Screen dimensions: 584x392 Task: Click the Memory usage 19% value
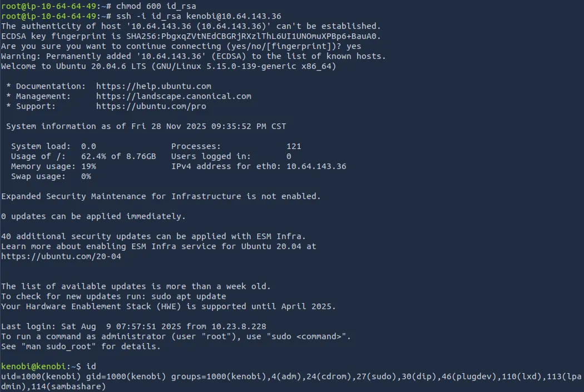[88, 166]
